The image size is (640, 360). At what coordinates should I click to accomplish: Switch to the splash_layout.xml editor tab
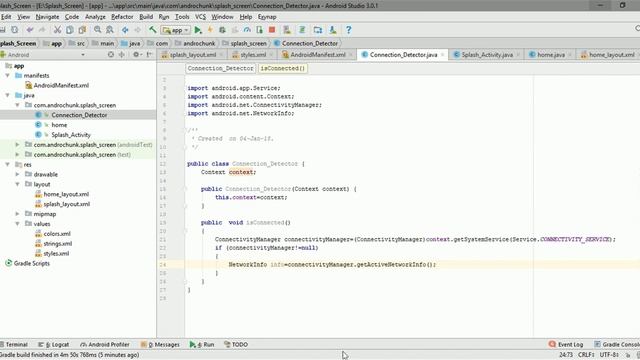coord(193,55)
